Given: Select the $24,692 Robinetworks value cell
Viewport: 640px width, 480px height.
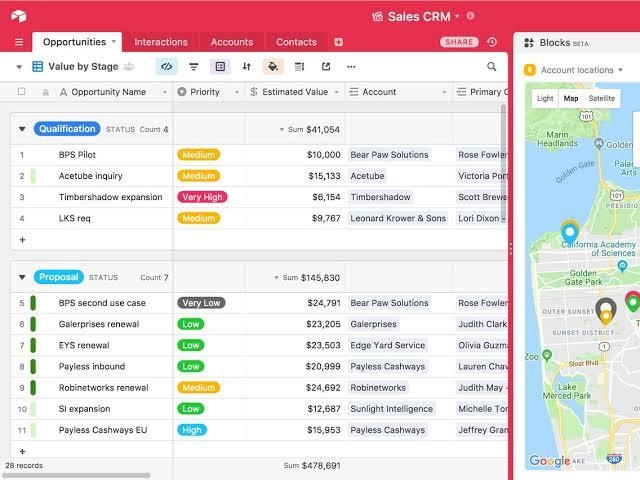Looking at the screenshot, I should tap(295, 388).
